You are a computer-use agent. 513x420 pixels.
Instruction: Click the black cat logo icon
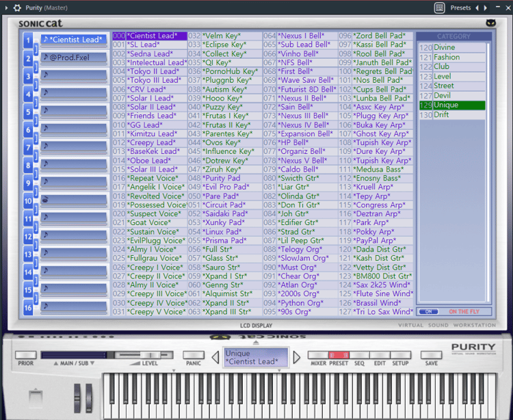point(490,23)
